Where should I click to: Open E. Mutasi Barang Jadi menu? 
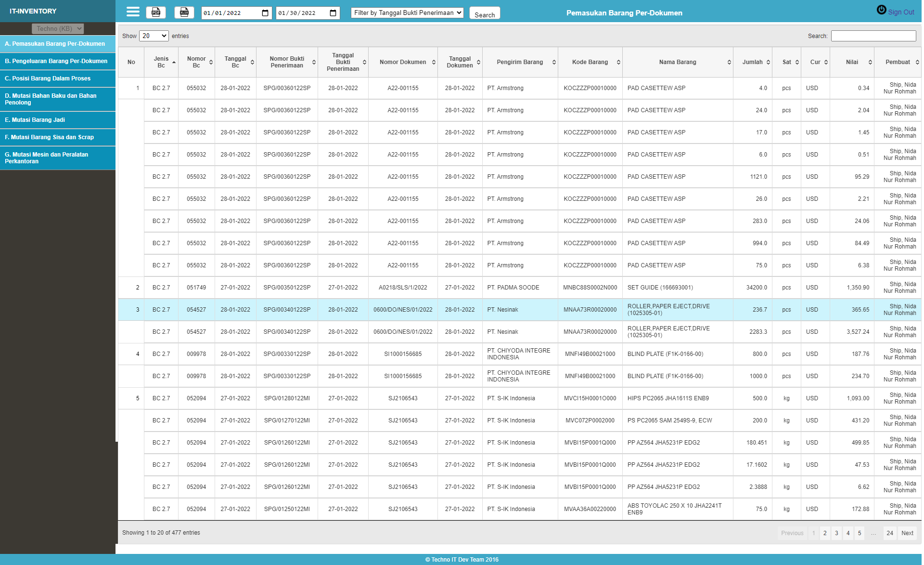58,120
